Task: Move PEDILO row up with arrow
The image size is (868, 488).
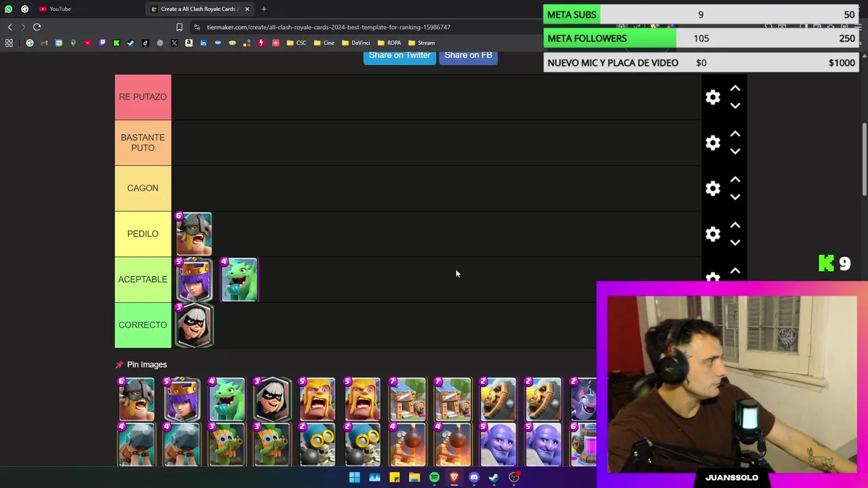Action: coord(735,225)
